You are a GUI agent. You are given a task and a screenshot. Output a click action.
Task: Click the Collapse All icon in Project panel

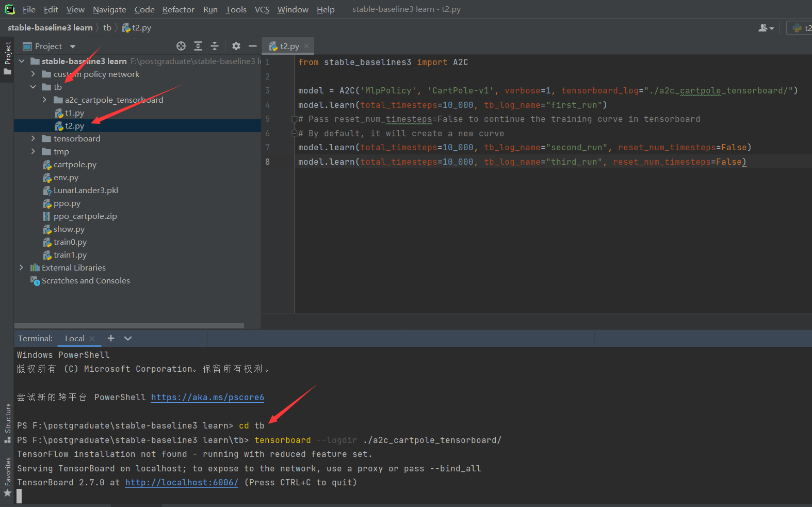point(215,46)
